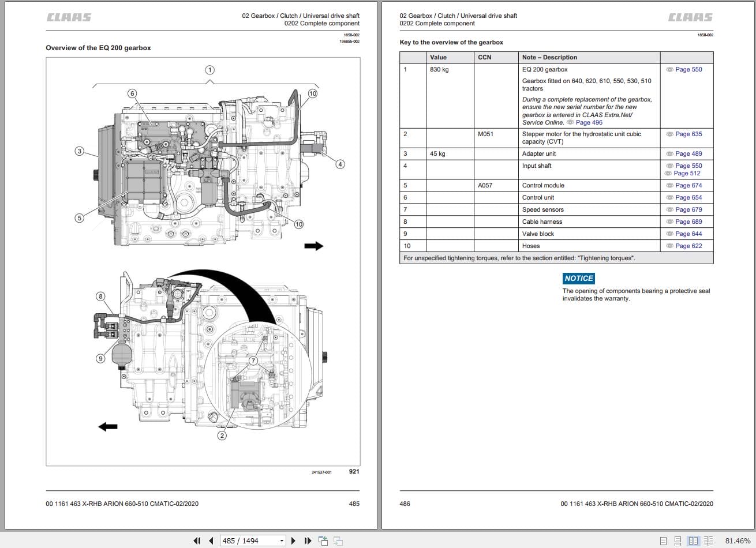Click 'Overview of the EQ 200 gearbox' heading
Image resolution: width=756 pixels, height=548 pixels.
click(98, 48)
